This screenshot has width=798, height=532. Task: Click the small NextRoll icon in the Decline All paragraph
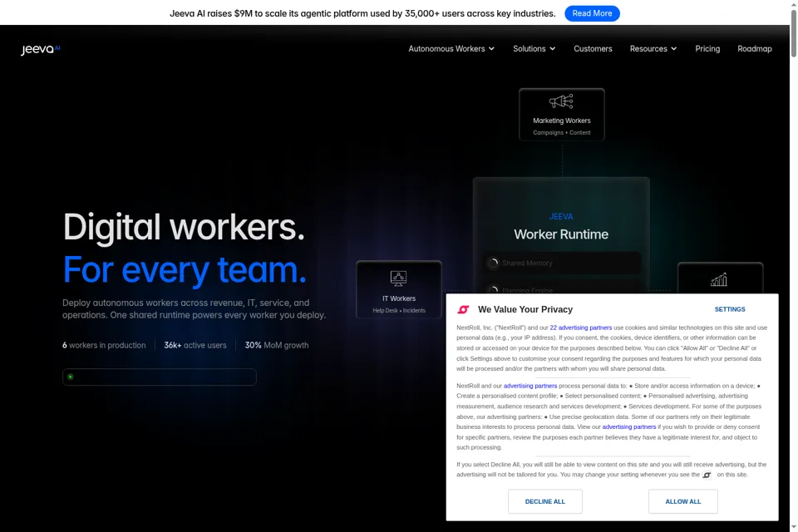pos(707,475)
